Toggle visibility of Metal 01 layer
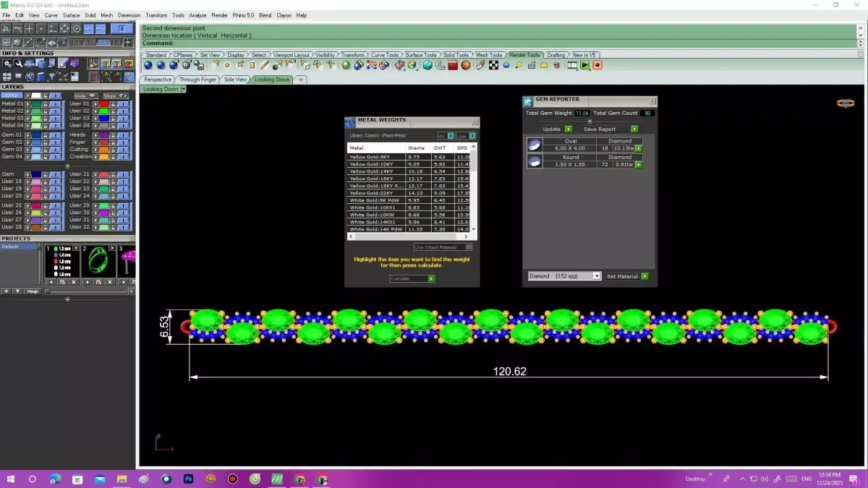Screen dimensions: 868x488 tap(56, 104)
